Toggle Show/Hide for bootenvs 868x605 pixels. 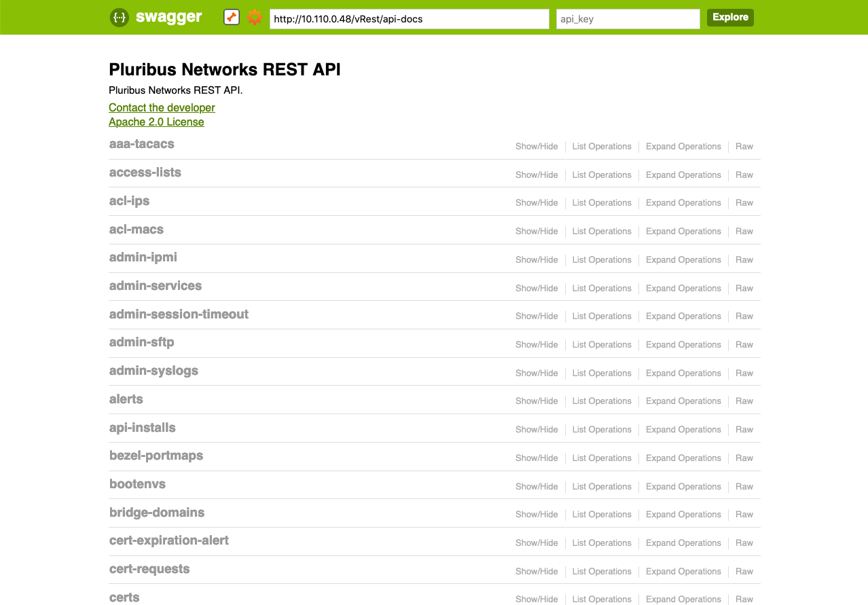tap(537, 487)
